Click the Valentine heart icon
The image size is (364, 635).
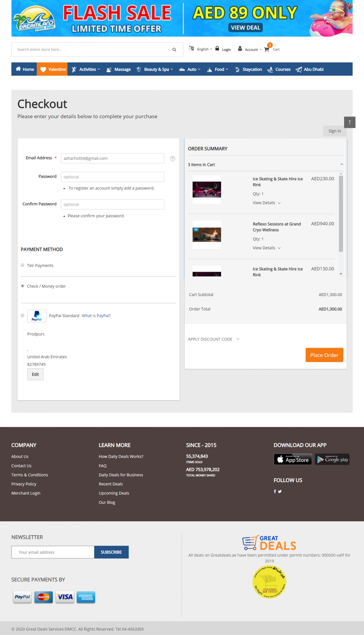point(43,69)
